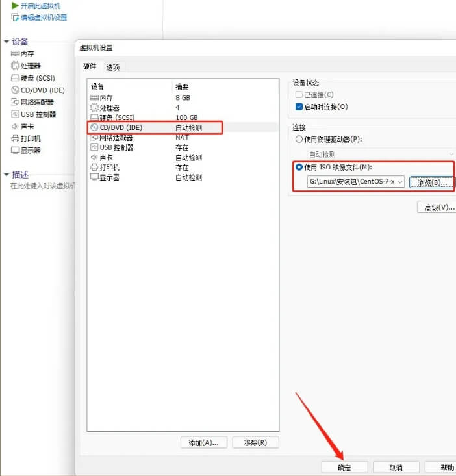Select 使用 ISO 映像文件(M) radio button

pyautogui.click(x=299, y=167)
